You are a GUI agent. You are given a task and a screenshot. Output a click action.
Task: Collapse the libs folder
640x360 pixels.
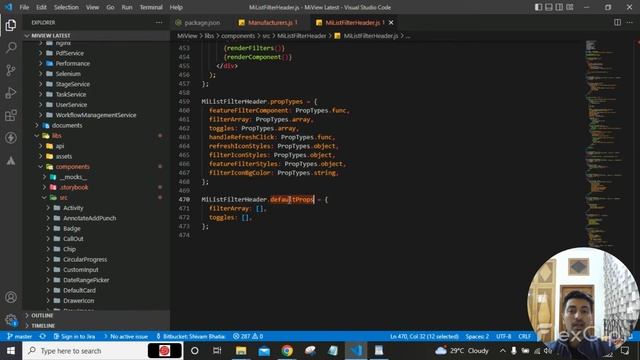tap(57, 136)
